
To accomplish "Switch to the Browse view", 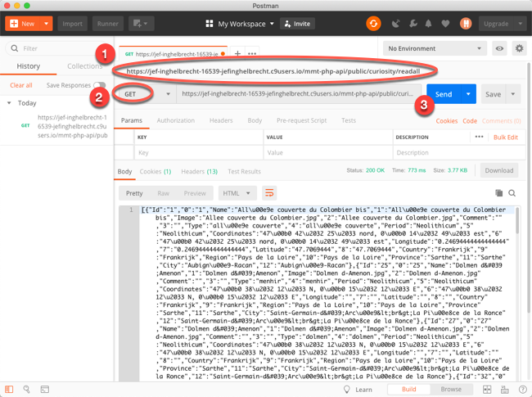I will [451, 390].
